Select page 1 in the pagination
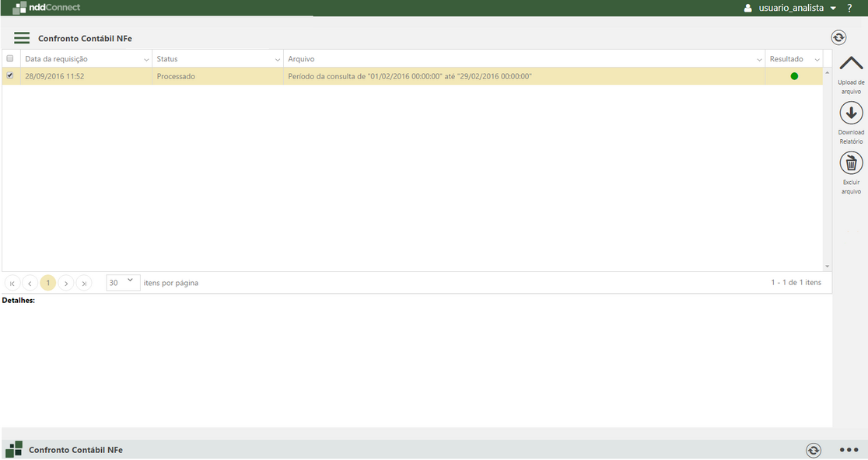This screenshot has height=460, width=868. click(47, 282)
